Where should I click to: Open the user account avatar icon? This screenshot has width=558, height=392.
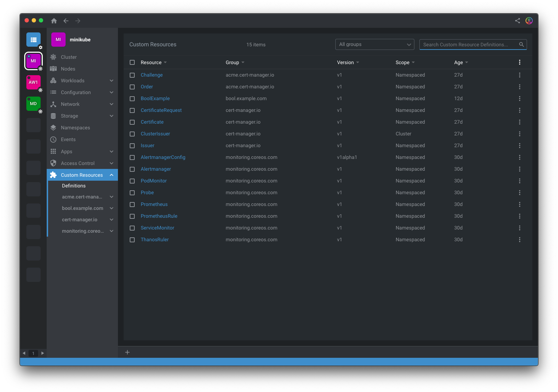click(529, 20)
